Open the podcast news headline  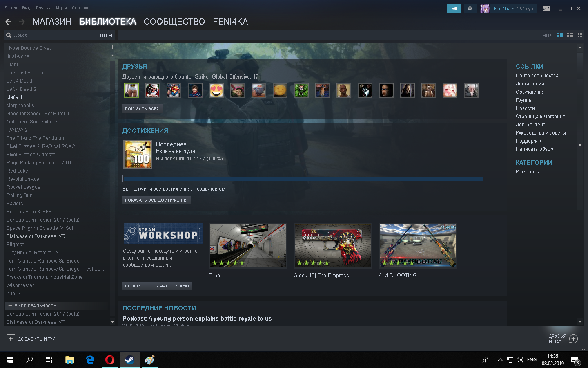(x=197, y=319)
